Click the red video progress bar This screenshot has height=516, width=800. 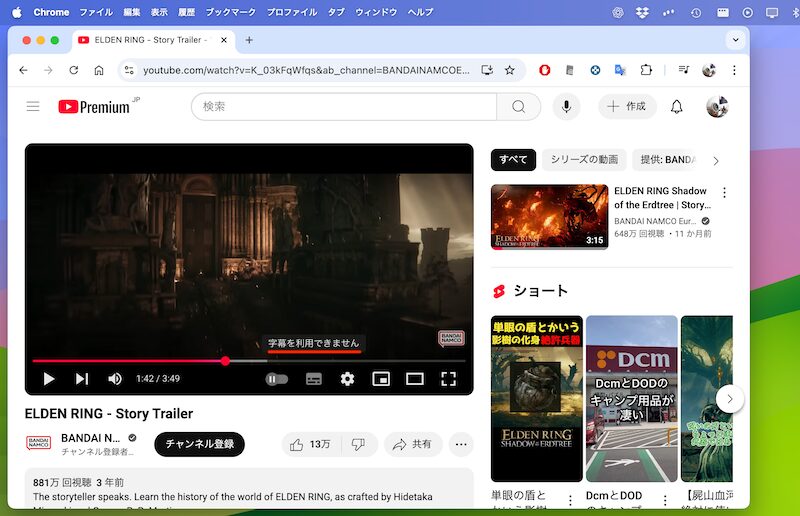click(x=248, y=361)
